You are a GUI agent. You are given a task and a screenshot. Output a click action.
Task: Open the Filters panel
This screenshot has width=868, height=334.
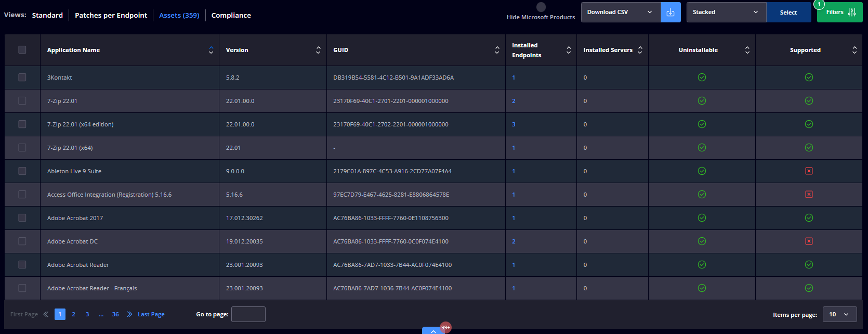[839, 12]
